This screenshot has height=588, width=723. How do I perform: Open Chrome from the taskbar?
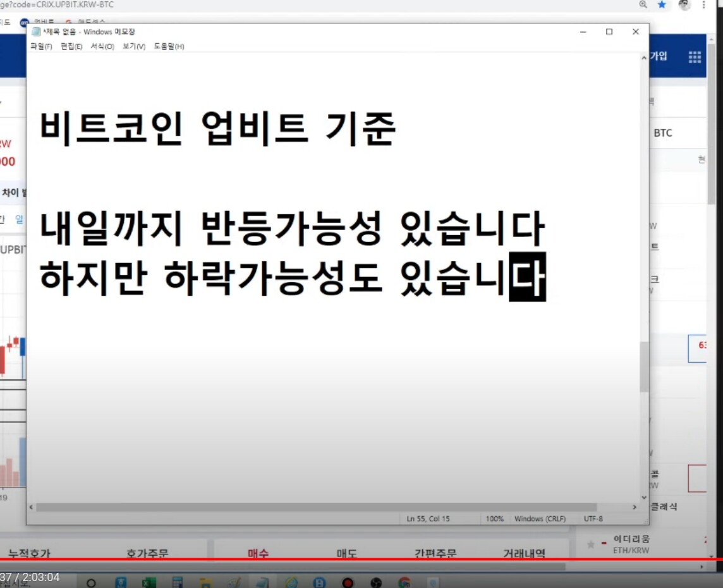point(404,583)
